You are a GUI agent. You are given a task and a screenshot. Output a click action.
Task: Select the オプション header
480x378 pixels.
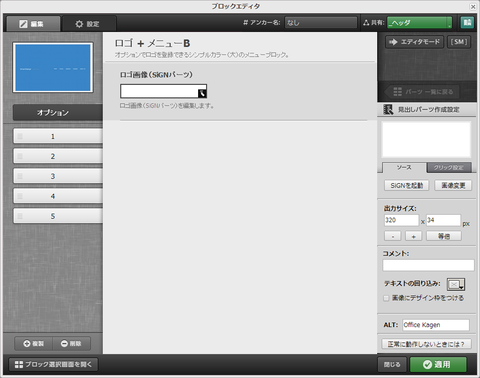coord(58,113)
